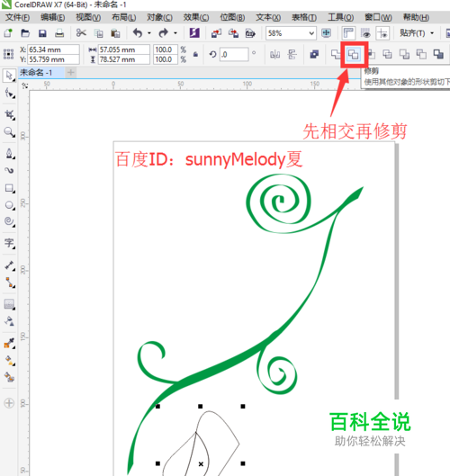Click the full-screen preview icon
Image resolution: width=450 pixels, height=476 pixels.
(x=327, y=32)
